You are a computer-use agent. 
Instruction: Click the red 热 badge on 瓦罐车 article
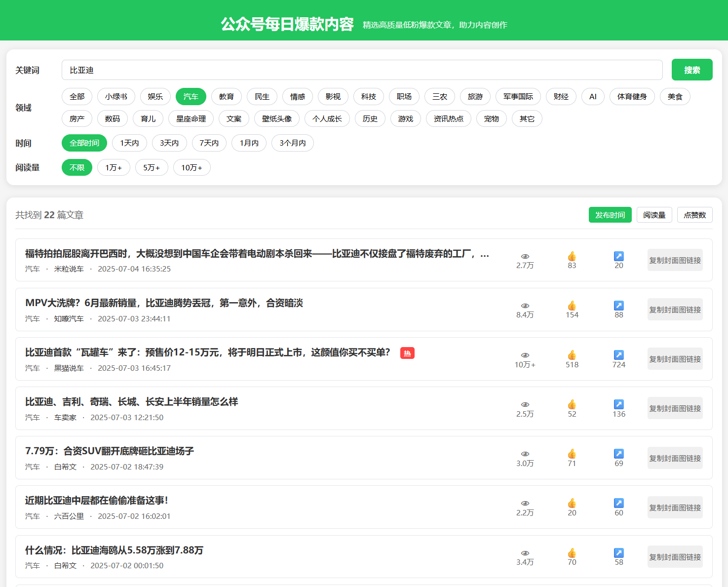pyautogui.click(x=407, y=353)
